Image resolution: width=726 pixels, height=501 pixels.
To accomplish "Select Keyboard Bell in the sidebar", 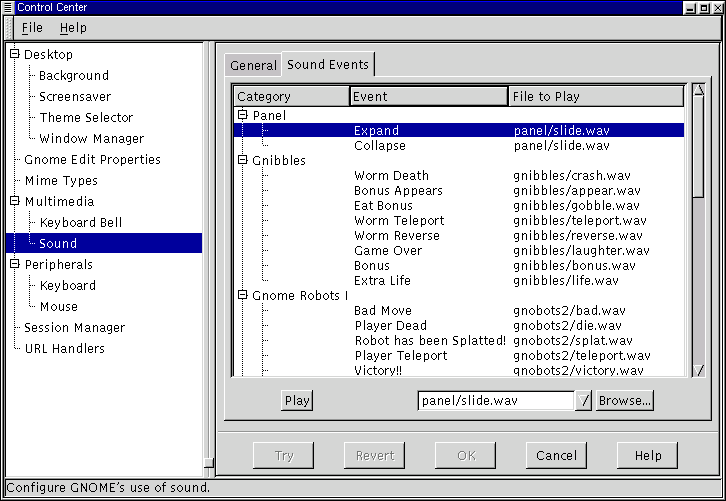I will [80, 222].
